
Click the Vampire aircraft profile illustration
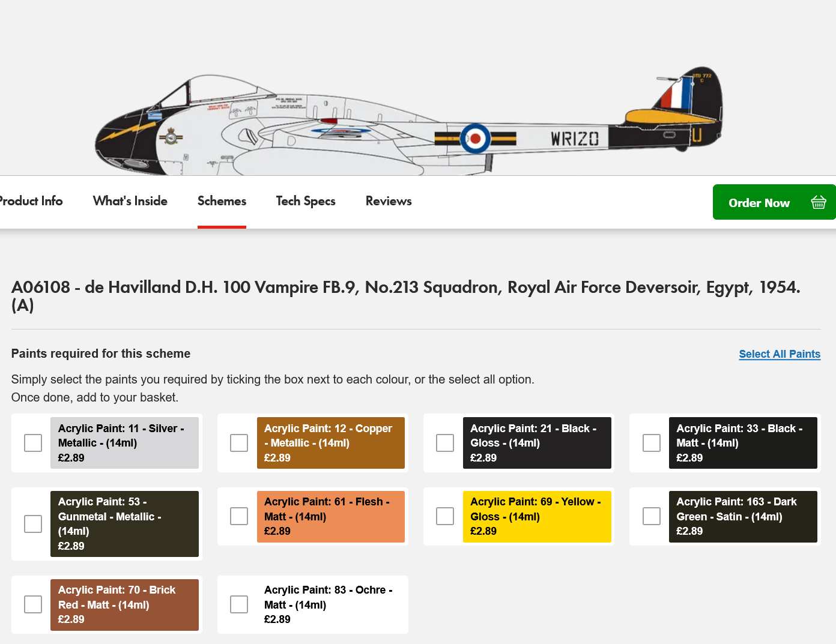[x=408, y=122]
